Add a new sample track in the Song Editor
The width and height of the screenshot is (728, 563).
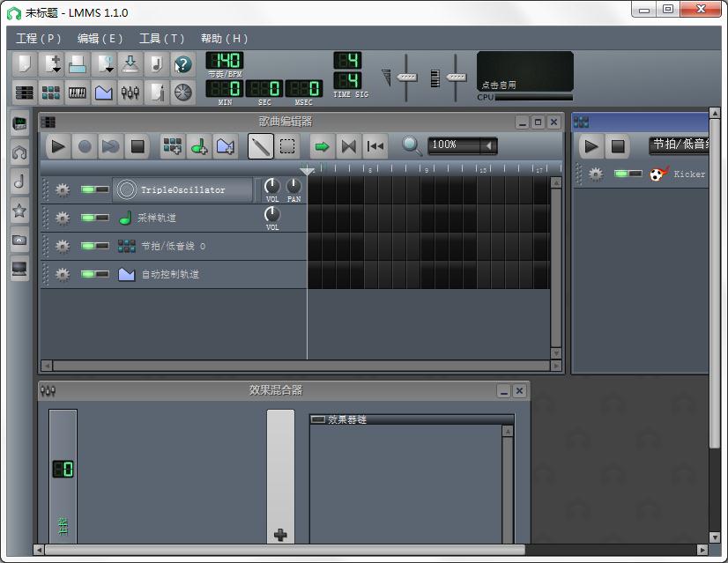(197, 145)
